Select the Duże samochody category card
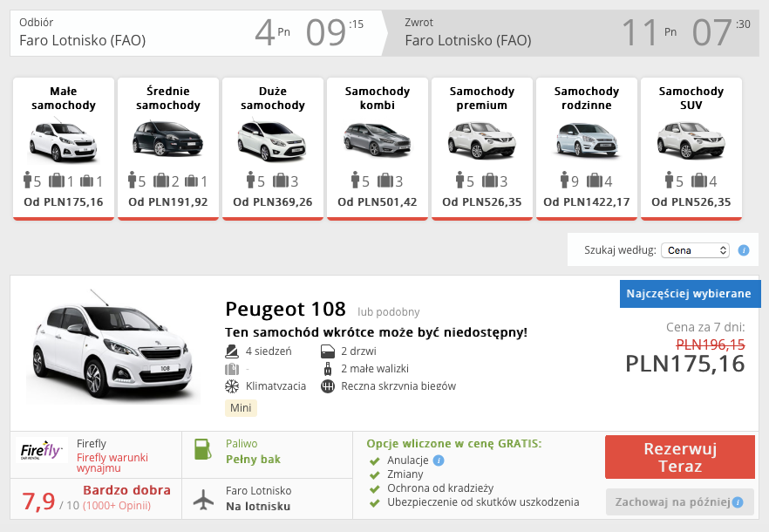Image resolution: width=769 pixels, height=532 pixels. tap(273, 149)
